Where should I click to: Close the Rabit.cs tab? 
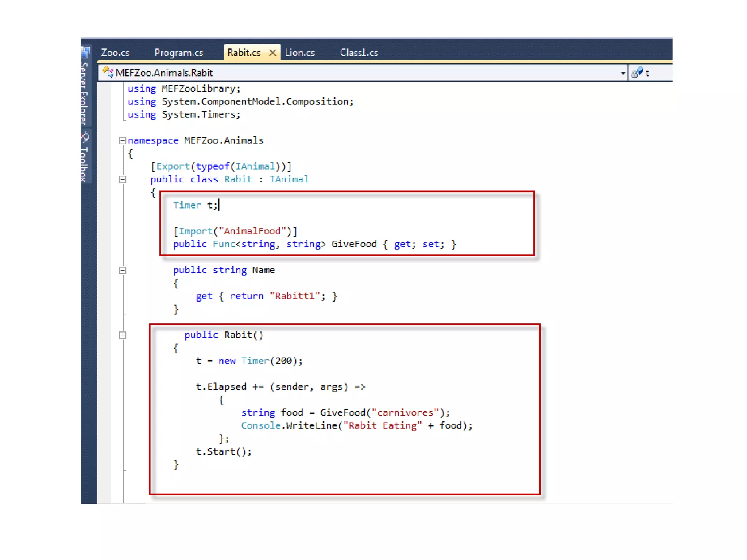[x=272, y=53]
